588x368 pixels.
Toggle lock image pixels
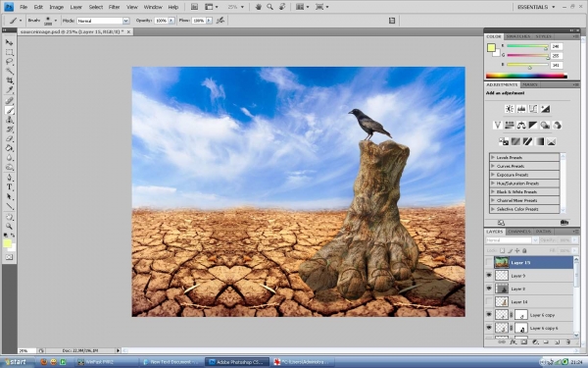510,250
